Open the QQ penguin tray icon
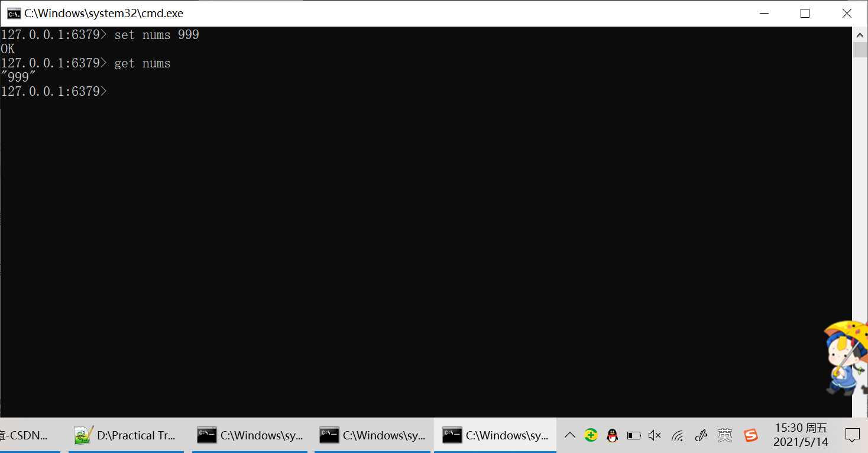 click(x=612, y=435)
